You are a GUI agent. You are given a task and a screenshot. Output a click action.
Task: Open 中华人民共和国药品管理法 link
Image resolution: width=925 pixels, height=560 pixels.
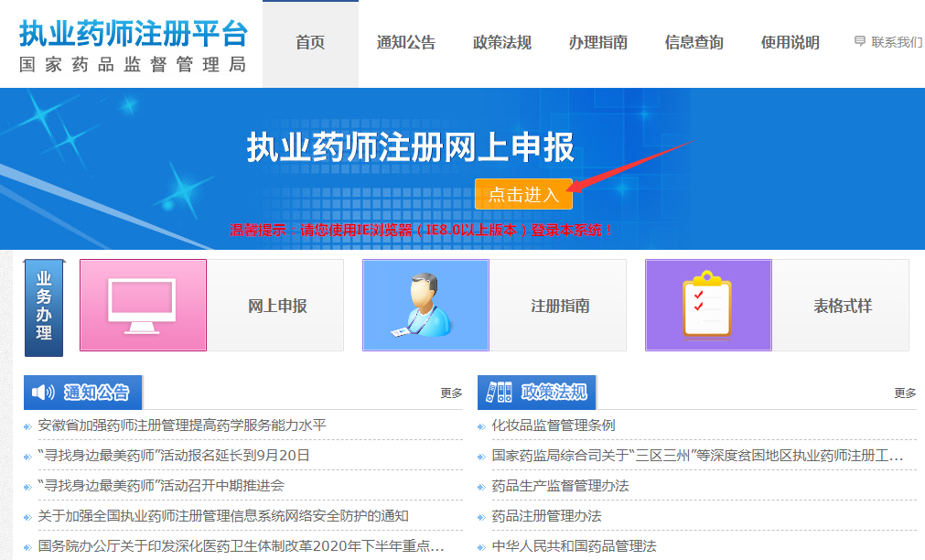click(572, 544)
